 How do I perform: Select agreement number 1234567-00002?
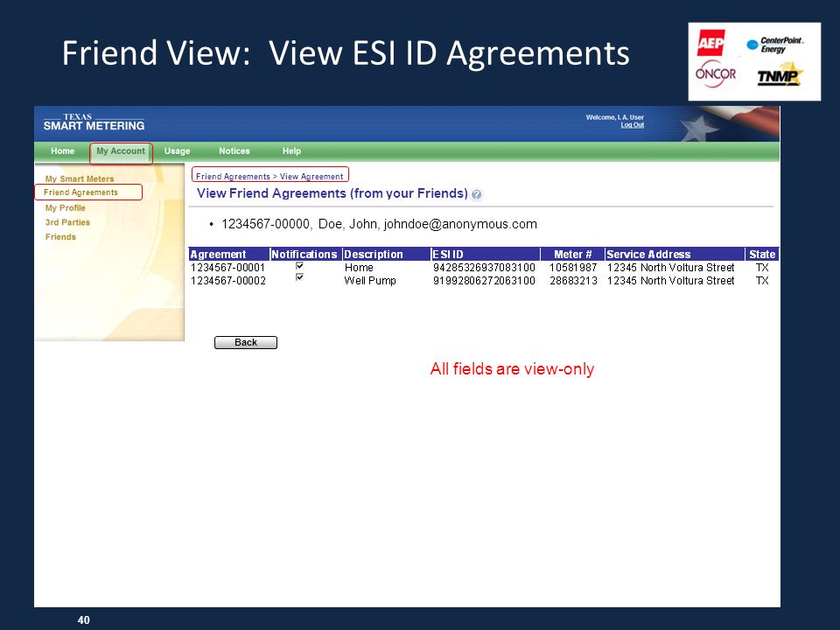tap(227, 281)
